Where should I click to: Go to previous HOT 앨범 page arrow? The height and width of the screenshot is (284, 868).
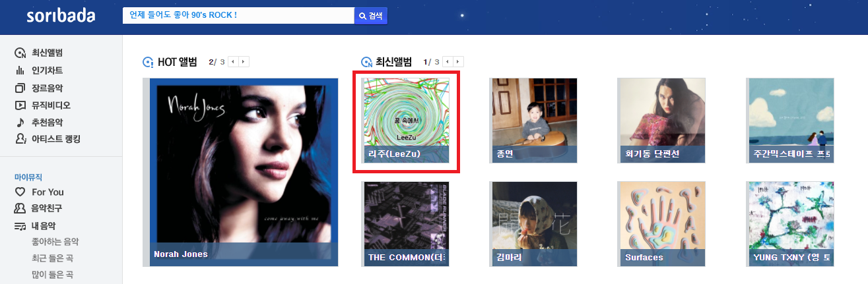pyautogui.click(x=234, y=62)
